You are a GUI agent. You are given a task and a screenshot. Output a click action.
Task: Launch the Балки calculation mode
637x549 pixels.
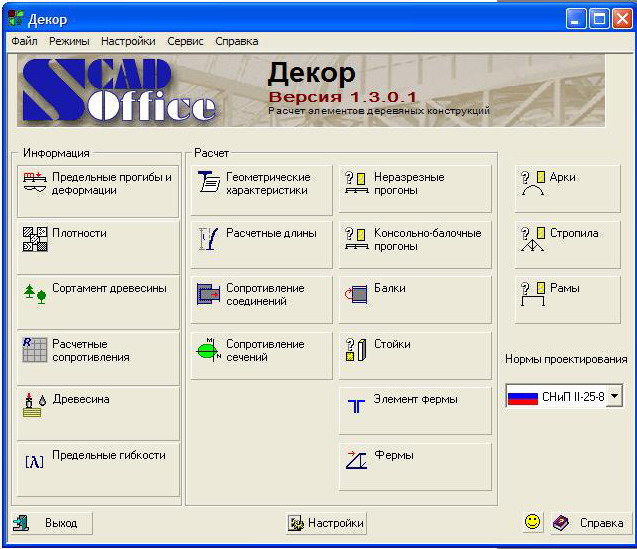[x=415, y=299]
